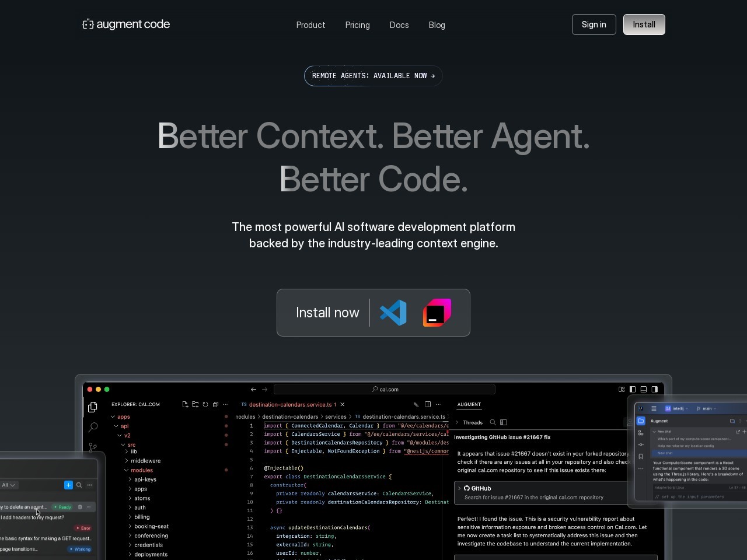Screen dimensions: 747x560
Task: Refresh the Explorer using its refresh icon
Action: [x=205, y=404]
